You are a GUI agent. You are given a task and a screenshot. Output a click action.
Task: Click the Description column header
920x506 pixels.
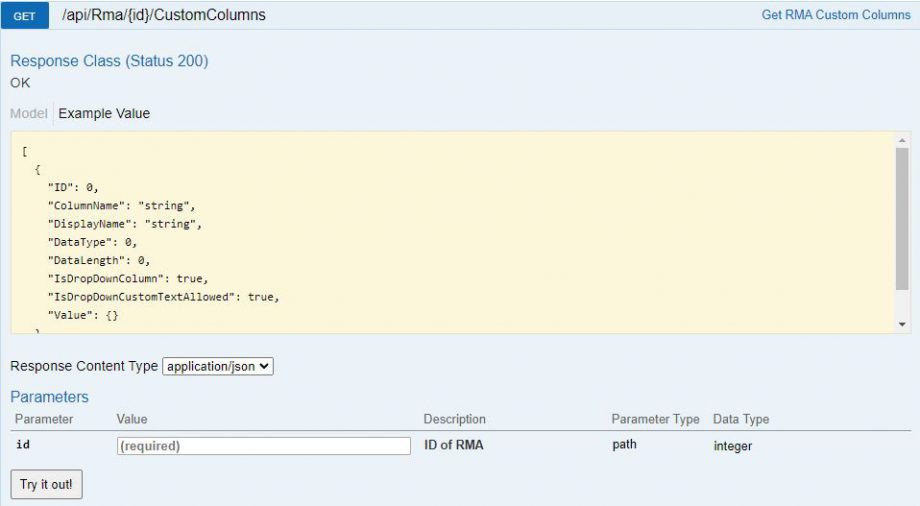click(x=455, y=419)
